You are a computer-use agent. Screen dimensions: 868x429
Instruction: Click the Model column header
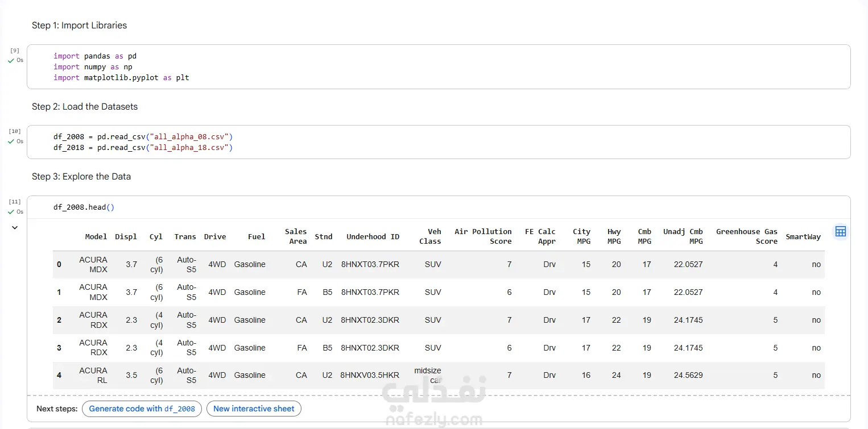[96, 237]
